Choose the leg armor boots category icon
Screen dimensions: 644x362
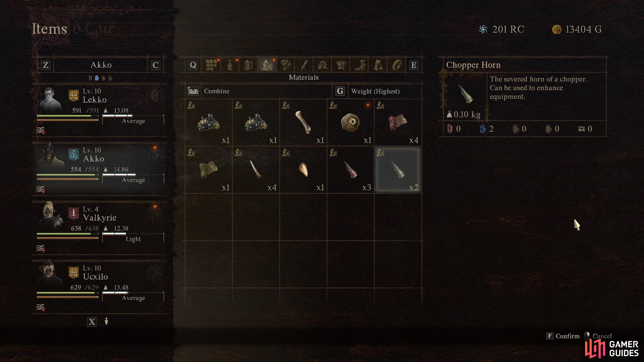pos(360,65)
